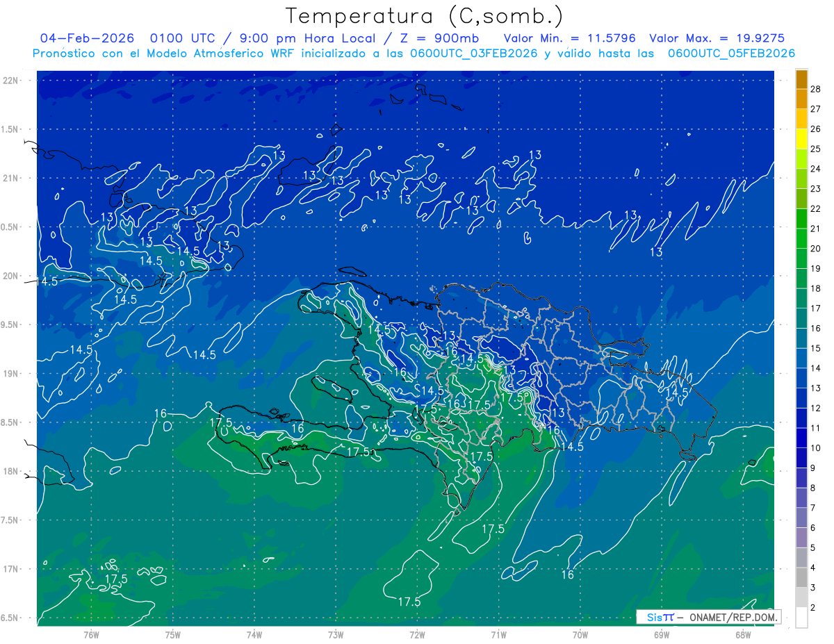Pick the gray color bar segment between 3 and 4
This screenshot has height=644, width=834.
point(802,578)
